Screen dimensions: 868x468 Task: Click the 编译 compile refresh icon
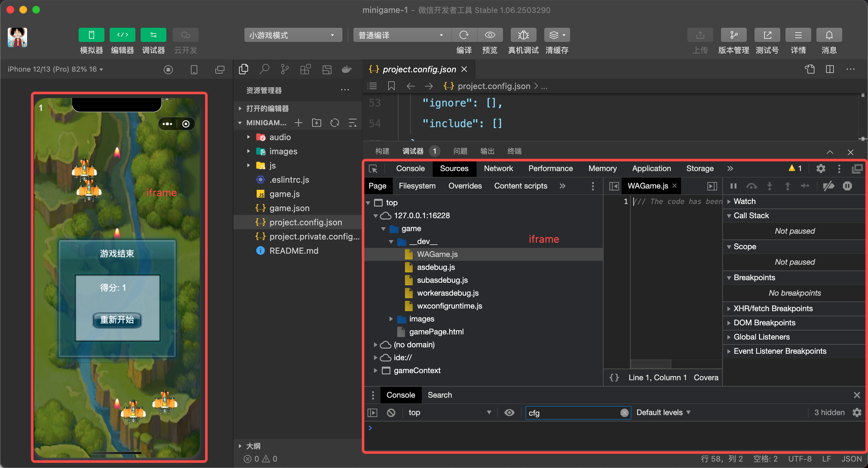464,35
